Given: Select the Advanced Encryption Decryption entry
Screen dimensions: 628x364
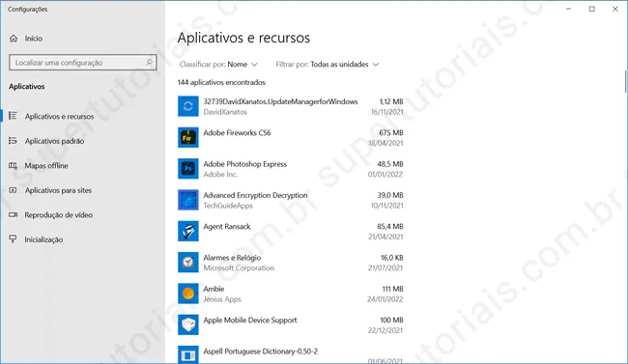Looking at the screenshot, I should click(291, 200).
